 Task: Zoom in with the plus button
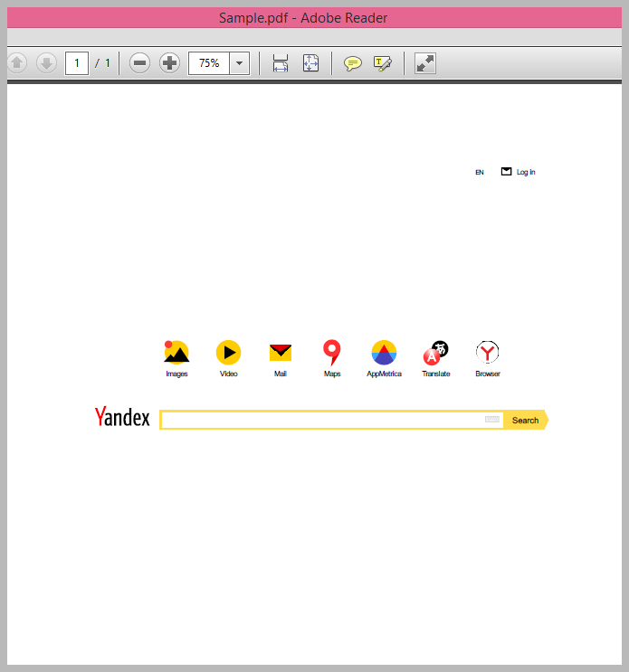coord(170,63)
